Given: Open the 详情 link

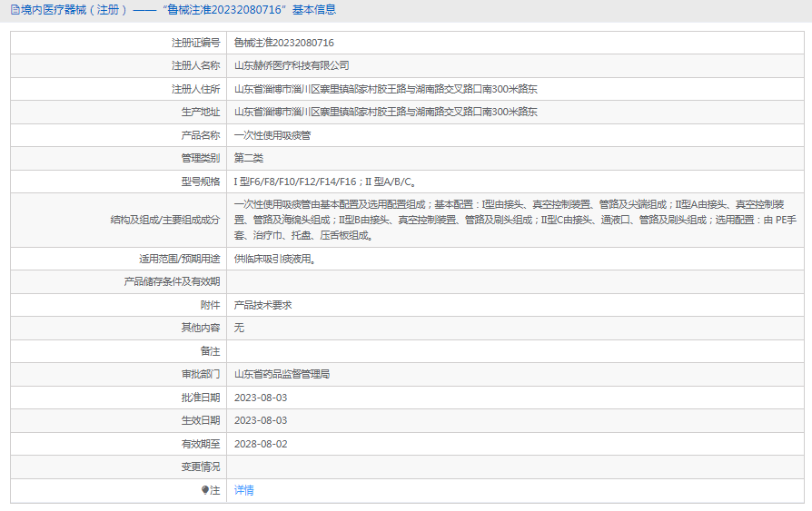Looking at the screenshot, I should tap(243, 490).
